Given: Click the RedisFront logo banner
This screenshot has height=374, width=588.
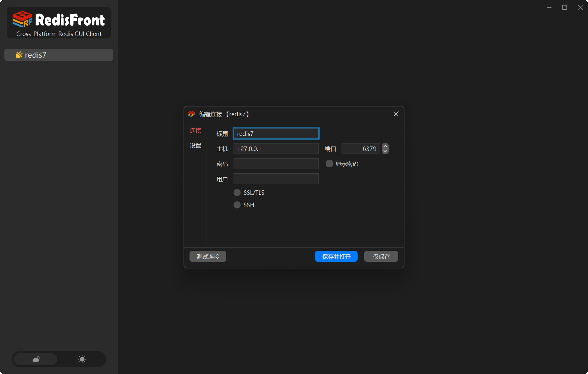Looking at the screenshot, I should (59, 23).
